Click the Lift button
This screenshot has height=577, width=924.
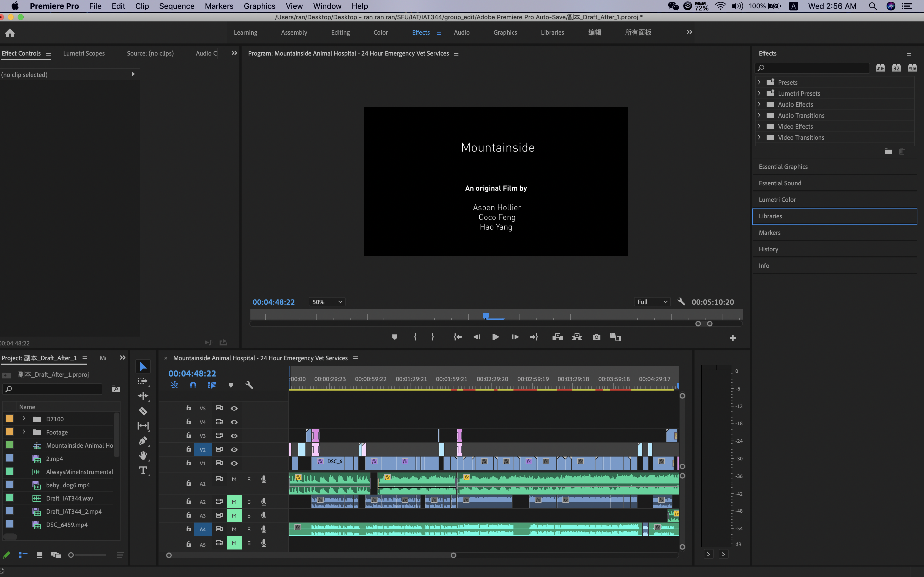557,337
